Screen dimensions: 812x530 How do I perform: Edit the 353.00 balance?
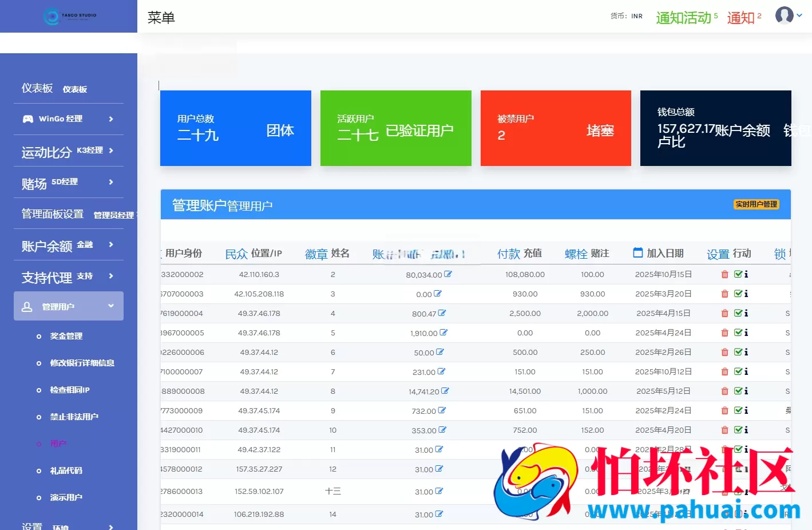point(442,430)
